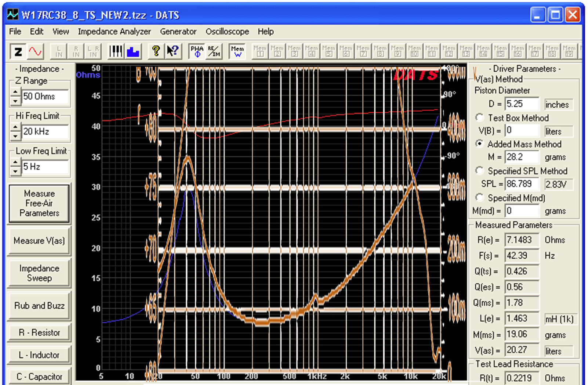The image size is (588, 385).
Task: Raise Low Freq Limit with up arrow
Action: click(15, 162)
